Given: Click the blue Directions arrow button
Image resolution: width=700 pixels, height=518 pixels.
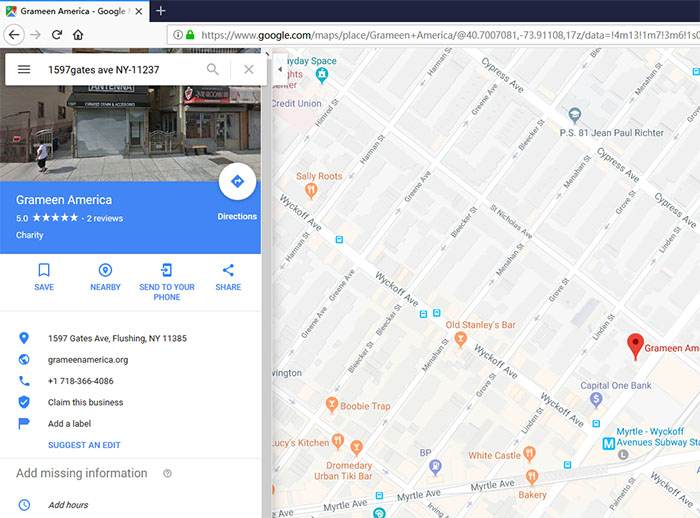Looking at the screenshot, I should click(x=237, y=182).
